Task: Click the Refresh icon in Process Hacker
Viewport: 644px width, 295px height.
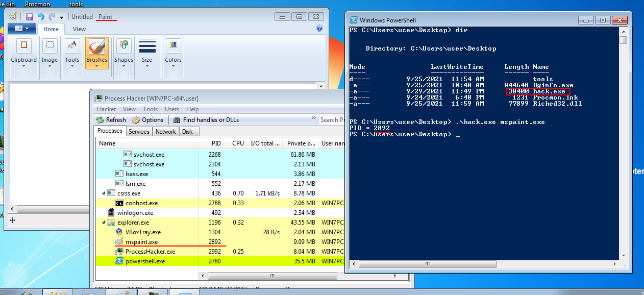Action: (x=100, y=120)
